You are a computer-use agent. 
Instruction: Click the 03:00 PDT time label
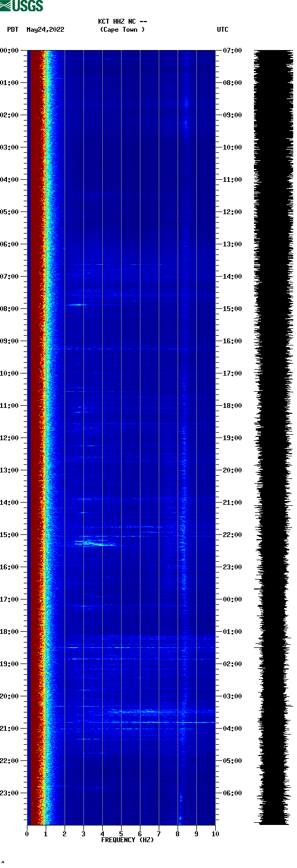[10, 147]
